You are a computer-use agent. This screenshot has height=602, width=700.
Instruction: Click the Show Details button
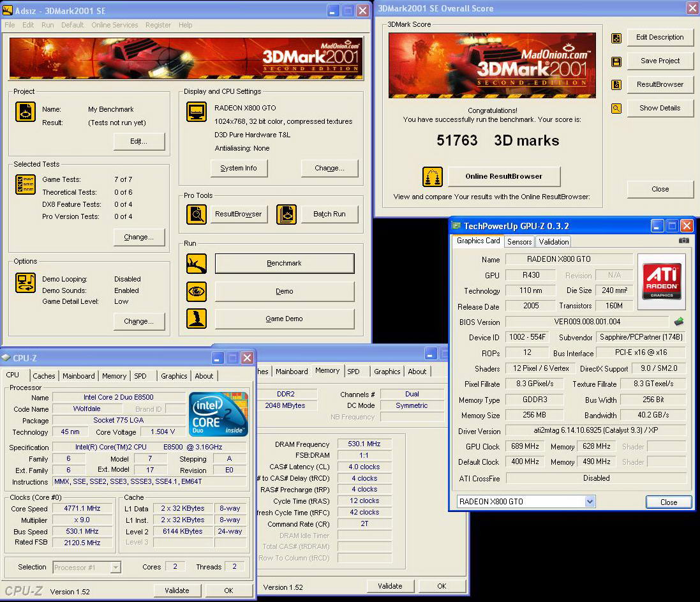pyautogui.click(x=660, y=108)
